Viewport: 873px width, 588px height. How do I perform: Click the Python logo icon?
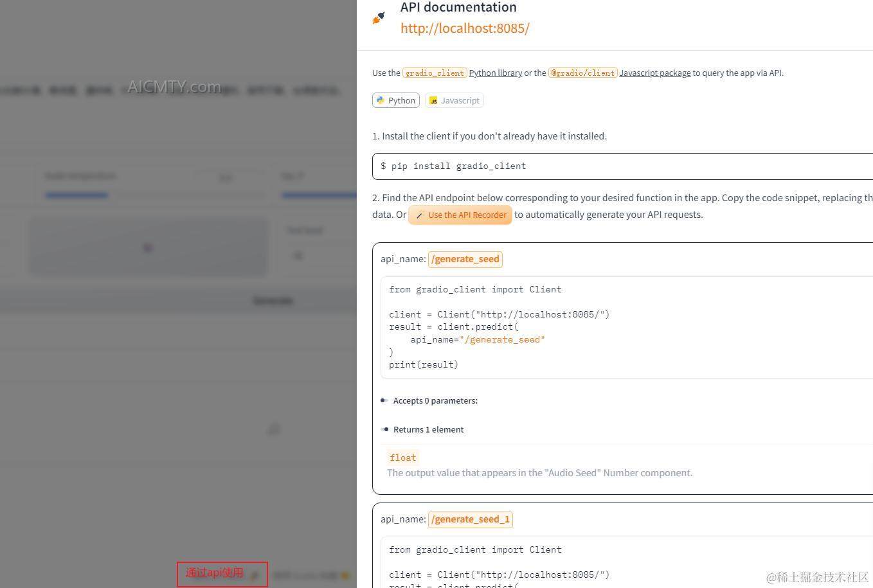tap(381, 100)
